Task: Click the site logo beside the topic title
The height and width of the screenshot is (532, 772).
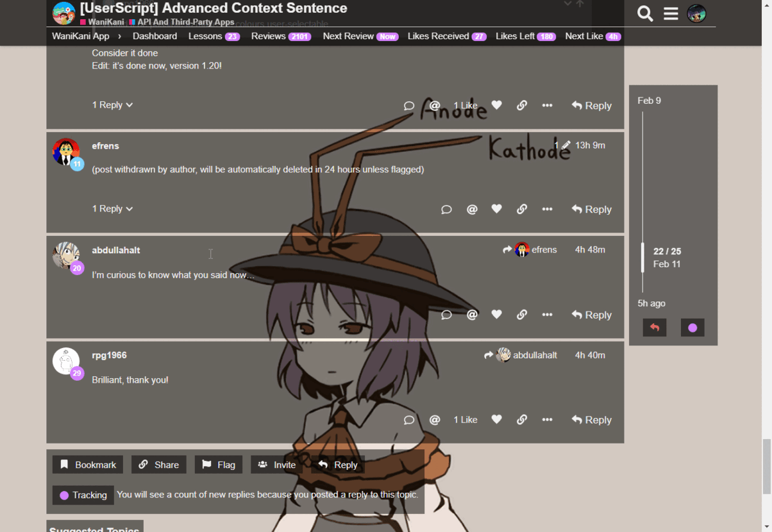Action: click(x=63, y=13)
